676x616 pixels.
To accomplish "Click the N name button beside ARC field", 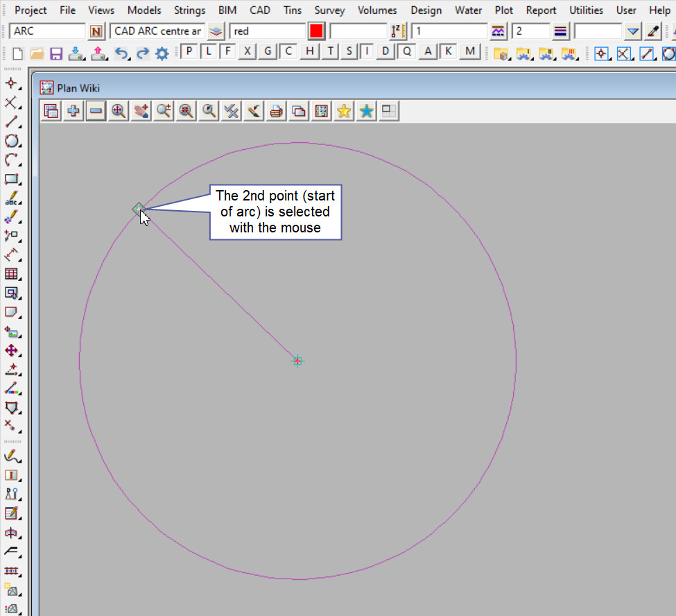I will [96, 31].
